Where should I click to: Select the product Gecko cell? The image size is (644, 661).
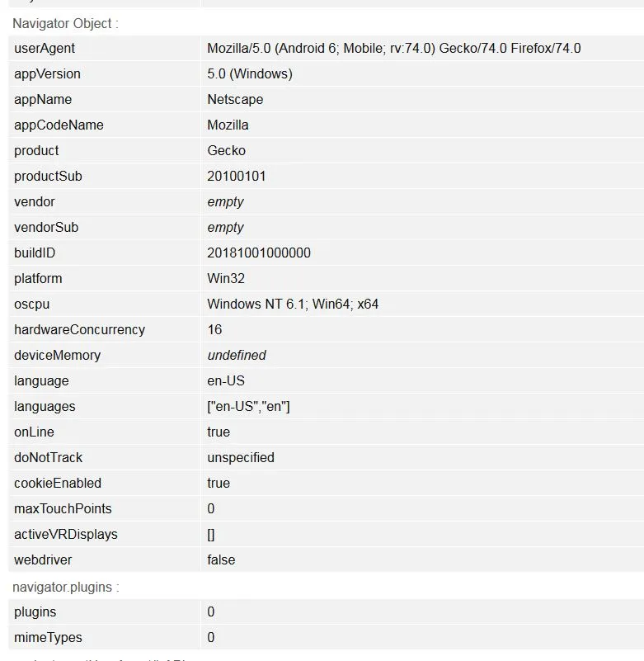tap(226, 150)
